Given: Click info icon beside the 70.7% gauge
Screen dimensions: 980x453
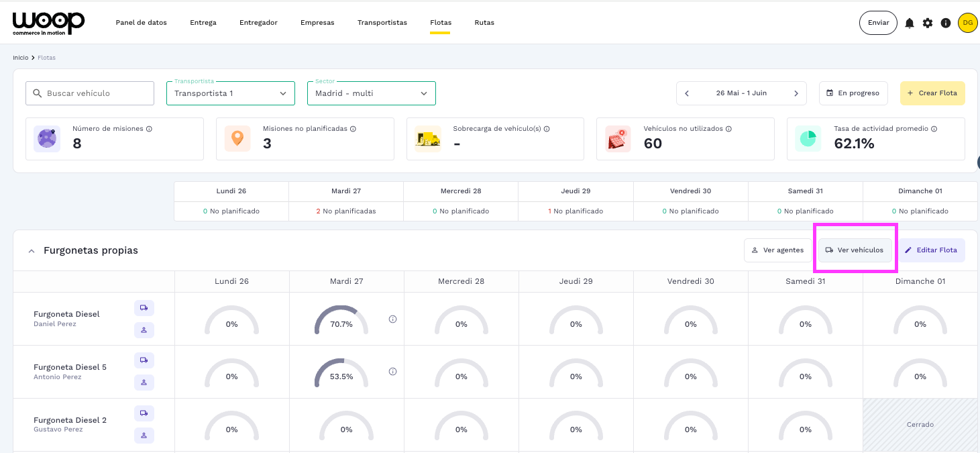Looking at the screenshot, I should pyautogui.click(x=393, y=319).
